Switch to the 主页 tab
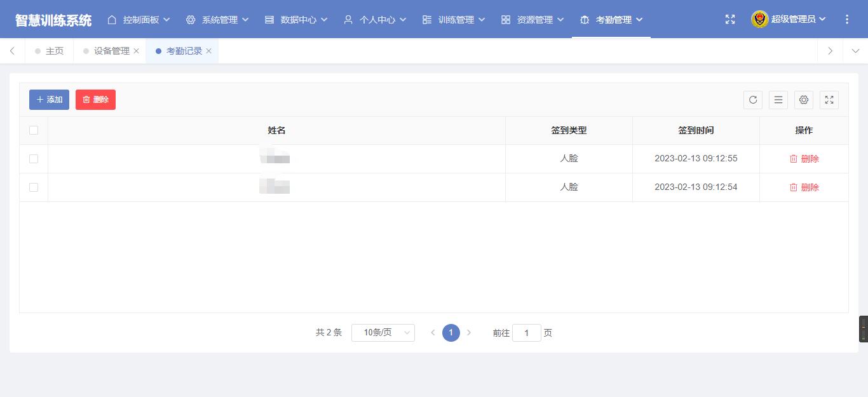Screen dimensions: 868x397 (x=54, y=51)
